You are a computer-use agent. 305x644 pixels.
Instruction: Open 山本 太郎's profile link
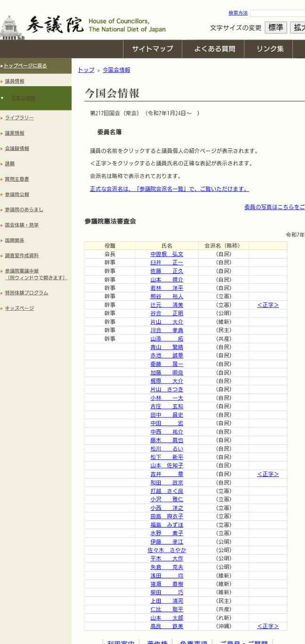click(166, 618)
